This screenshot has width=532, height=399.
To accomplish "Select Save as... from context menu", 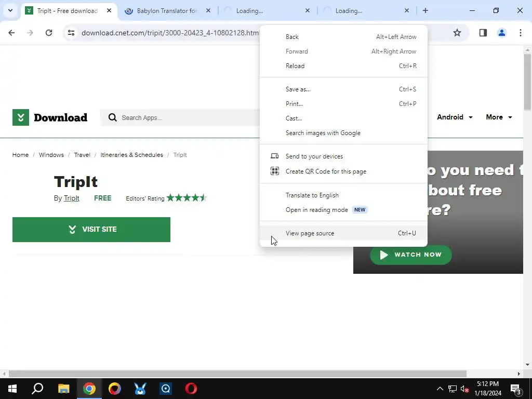I will click(343, 89).
